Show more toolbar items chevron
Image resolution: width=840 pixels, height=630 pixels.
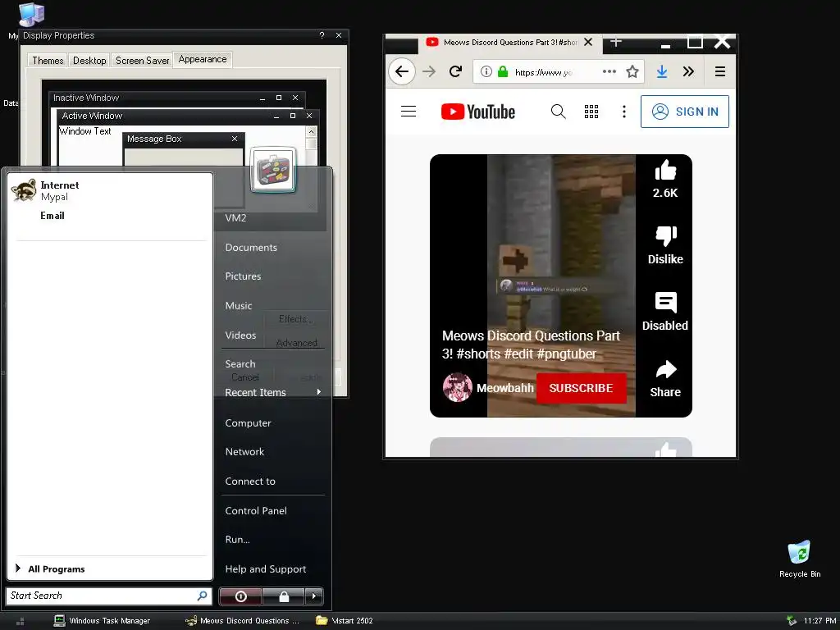tap(688, 72)
